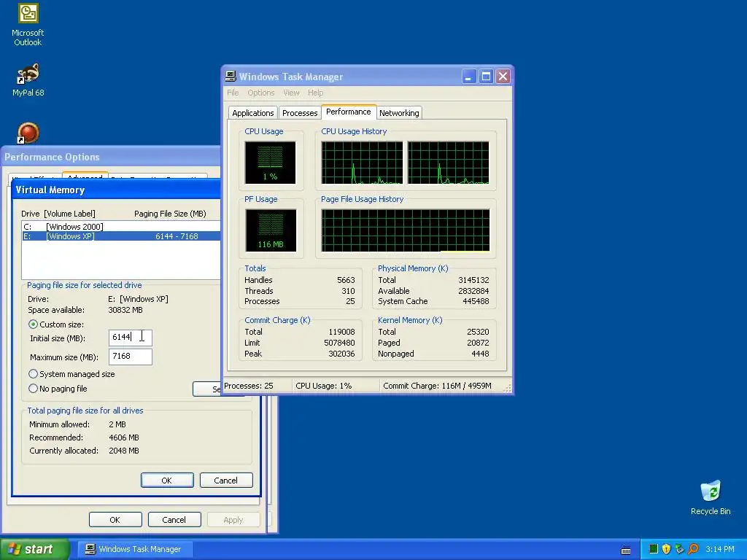The height and width of the screenshot is (560, 747).
Task: Click the Threads value 310
Action: click(348, 291)
